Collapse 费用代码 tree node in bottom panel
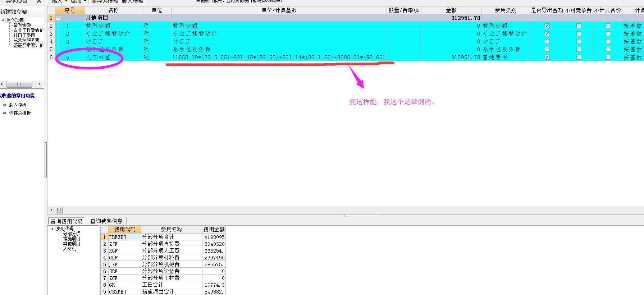This screenshot has width=644, height=295. [52, 229]
